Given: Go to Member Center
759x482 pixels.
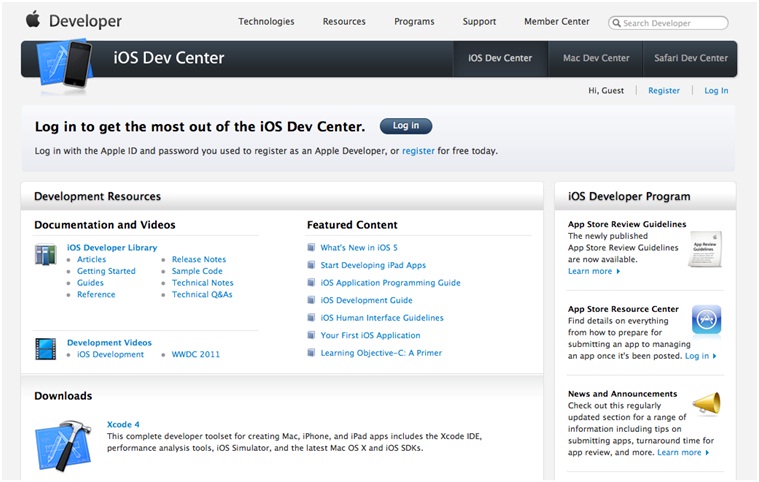Looking at the screenshot, I should tap(557, 21).
